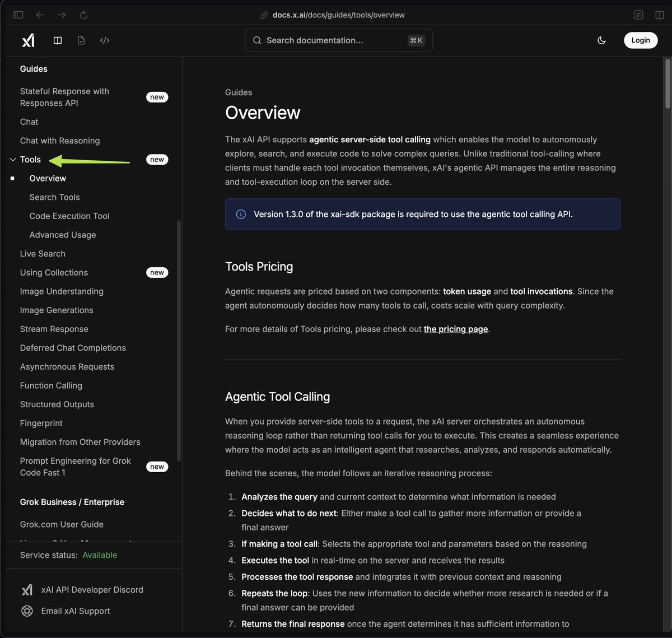
Task: Open the Chat guide
Action: [29, 122]
